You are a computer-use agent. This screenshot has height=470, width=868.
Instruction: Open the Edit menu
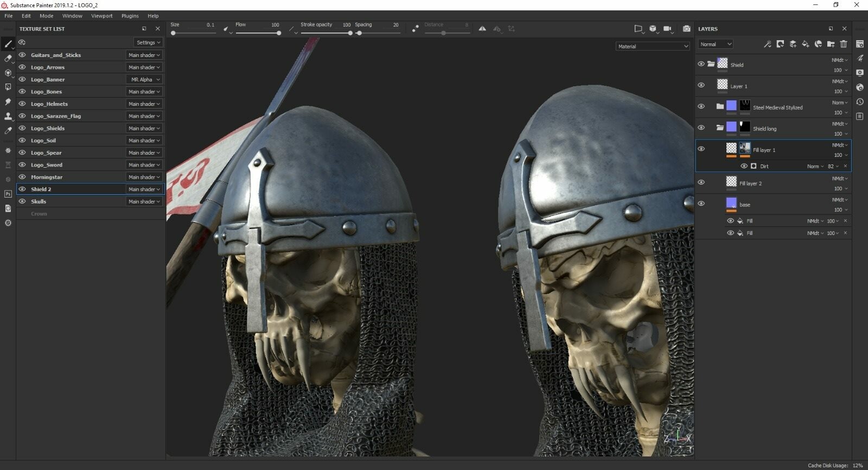point(26,16)
